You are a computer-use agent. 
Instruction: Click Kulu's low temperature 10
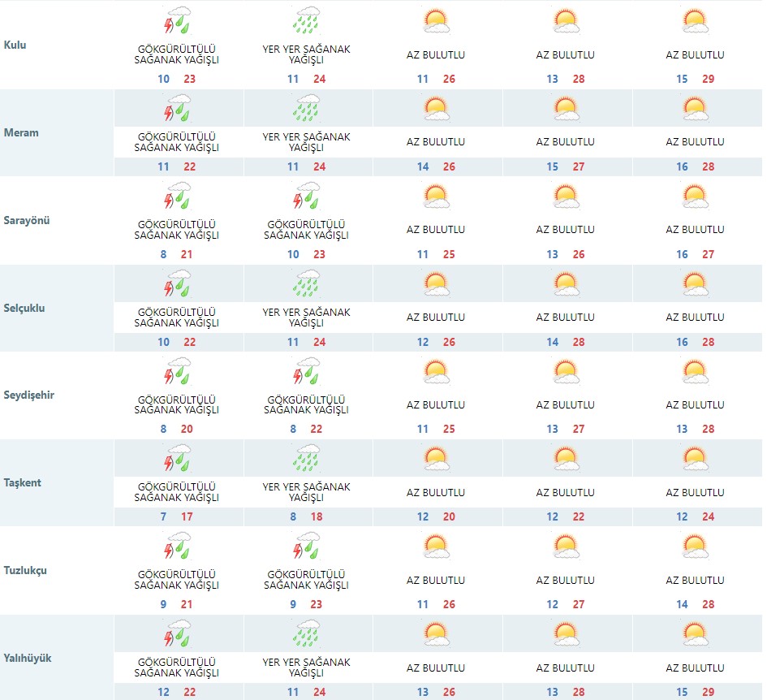coord(163,79)
